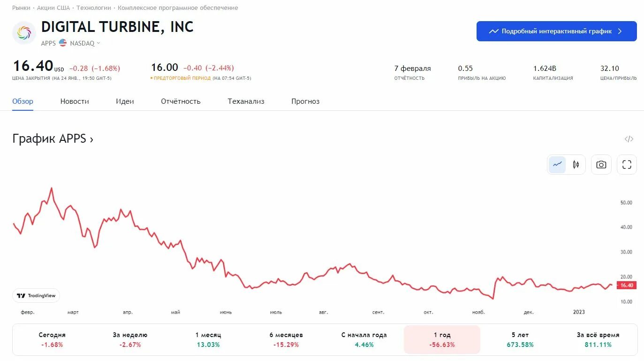Select the Обзор tab

point(23,101)
